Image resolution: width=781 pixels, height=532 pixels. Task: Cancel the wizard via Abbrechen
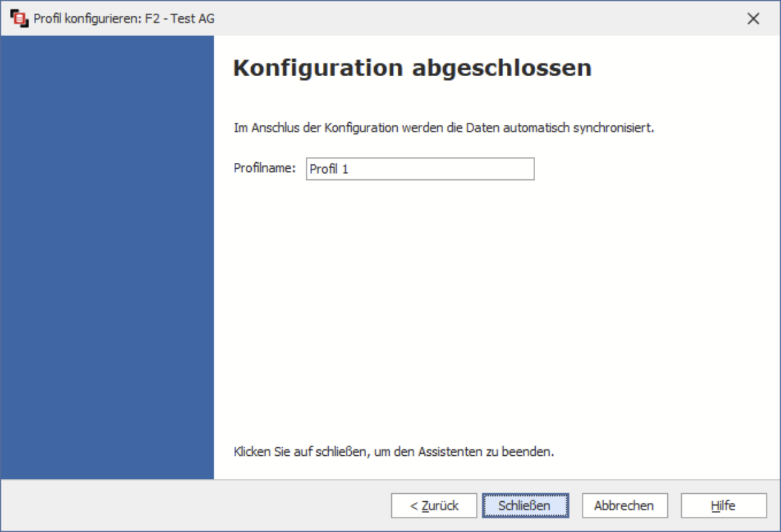tap(624, 506)
